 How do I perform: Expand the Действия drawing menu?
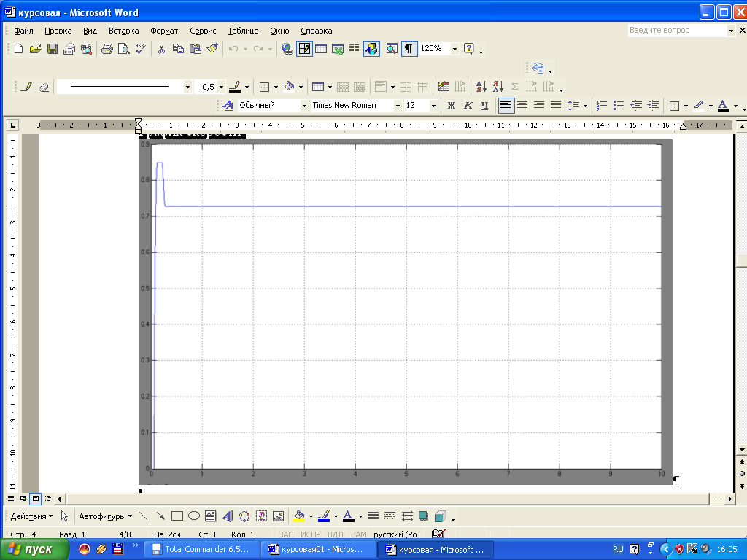(31, 516)
